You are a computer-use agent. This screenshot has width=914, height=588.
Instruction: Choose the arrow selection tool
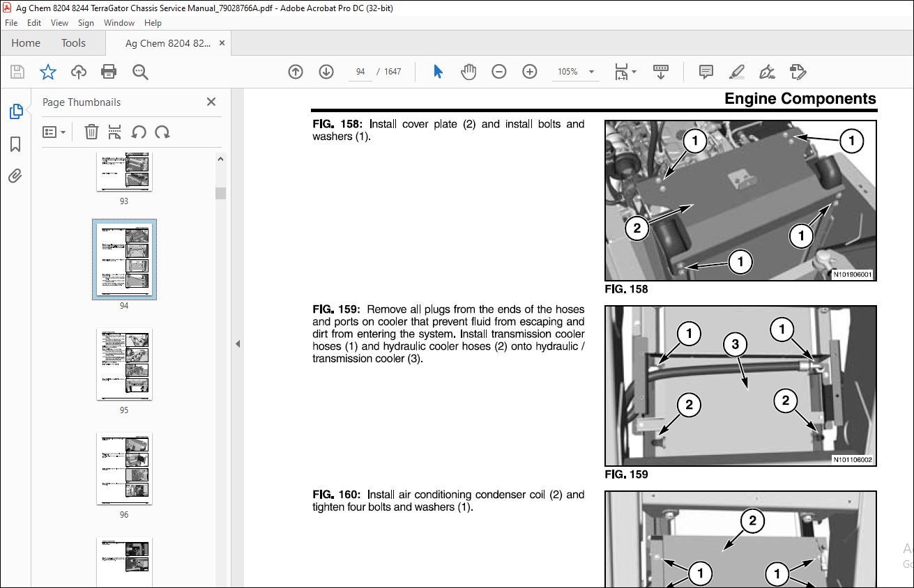438,72
